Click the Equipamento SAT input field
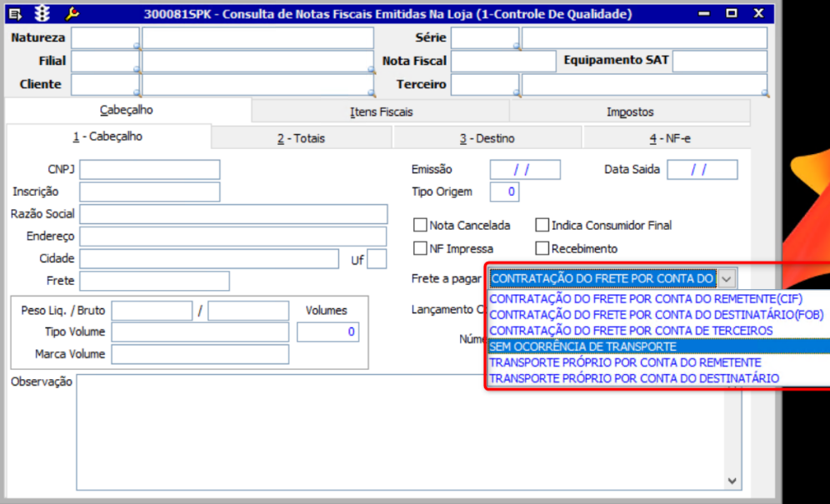 tap(720, 61)
